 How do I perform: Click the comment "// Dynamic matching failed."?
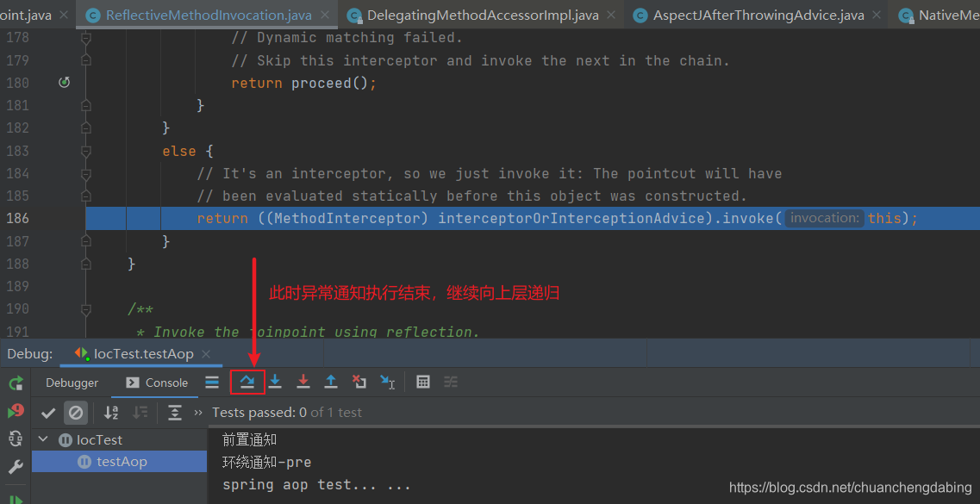pyautogui.click(x=346, y=38)
